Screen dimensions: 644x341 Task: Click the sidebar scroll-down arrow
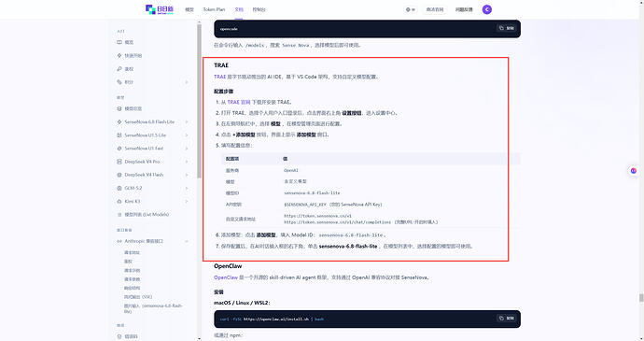[x=199, y=338]
